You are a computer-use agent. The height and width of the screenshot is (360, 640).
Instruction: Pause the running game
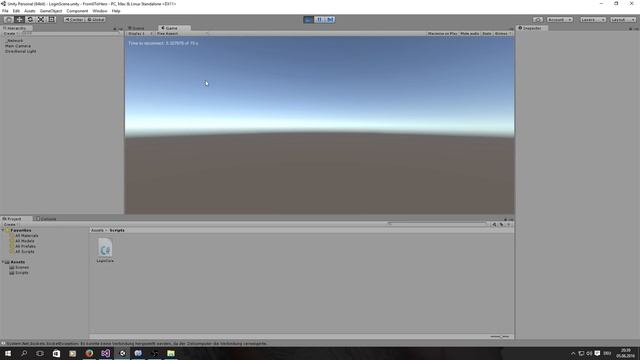[x=320, y=20]
